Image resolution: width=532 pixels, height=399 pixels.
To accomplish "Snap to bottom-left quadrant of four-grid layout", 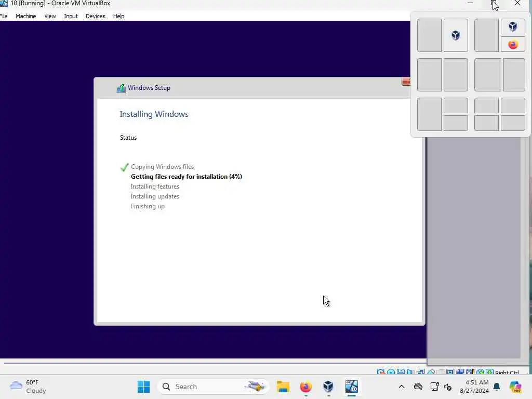I will [486, 123].
